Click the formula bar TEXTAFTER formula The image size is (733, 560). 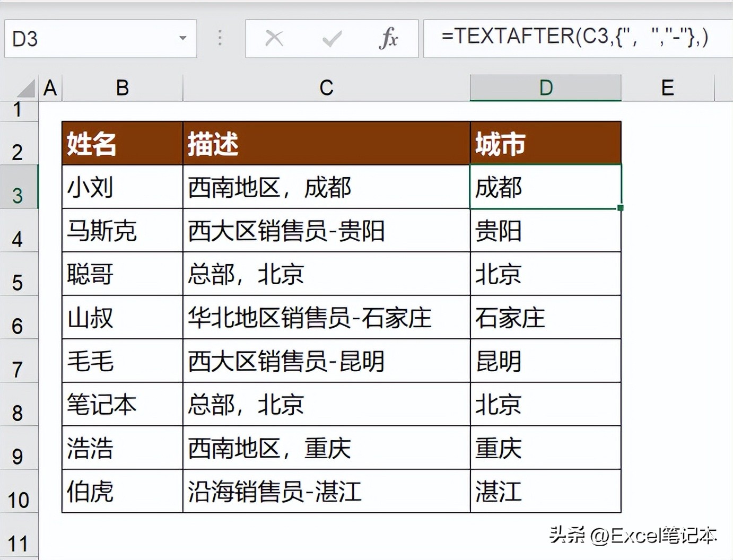click(574, 37)
